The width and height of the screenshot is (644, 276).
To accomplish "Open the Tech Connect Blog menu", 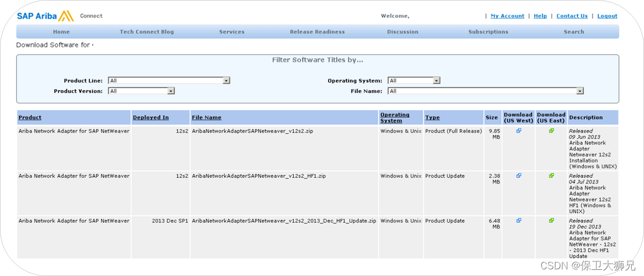I will 147,32.
